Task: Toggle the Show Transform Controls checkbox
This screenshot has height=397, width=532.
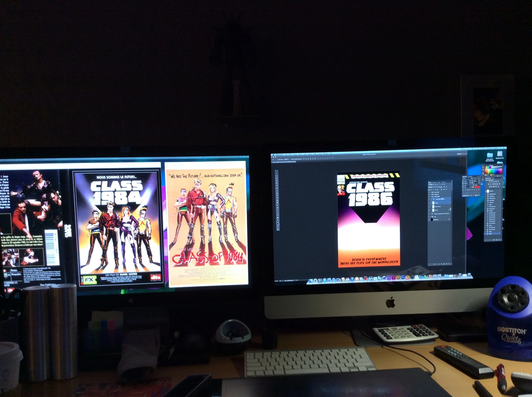Action: [290, 159]
